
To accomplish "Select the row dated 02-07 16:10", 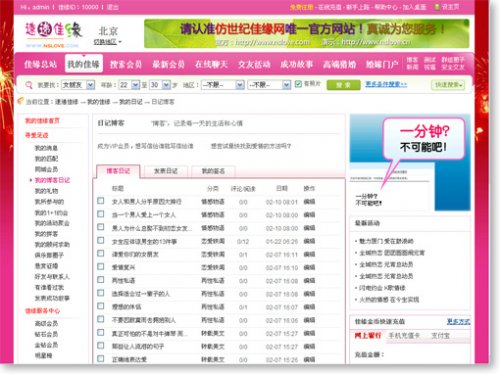I will pos(101,267).
